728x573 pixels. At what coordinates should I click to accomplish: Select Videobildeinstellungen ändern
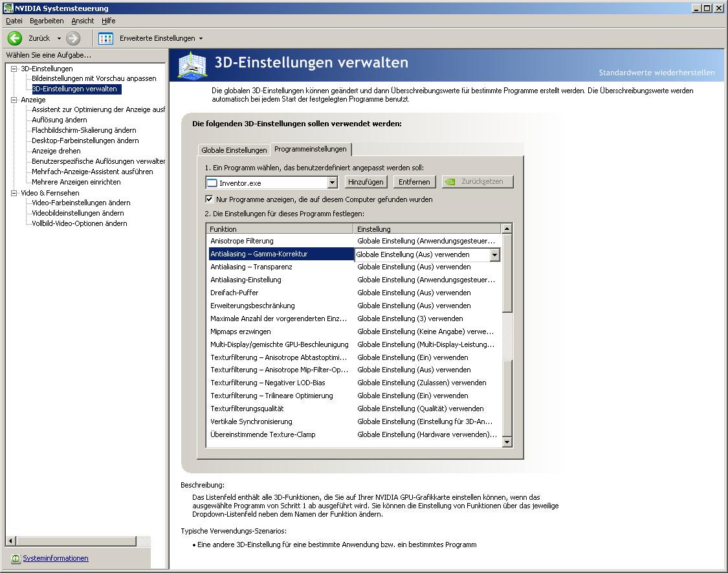[x=78, y=213]
